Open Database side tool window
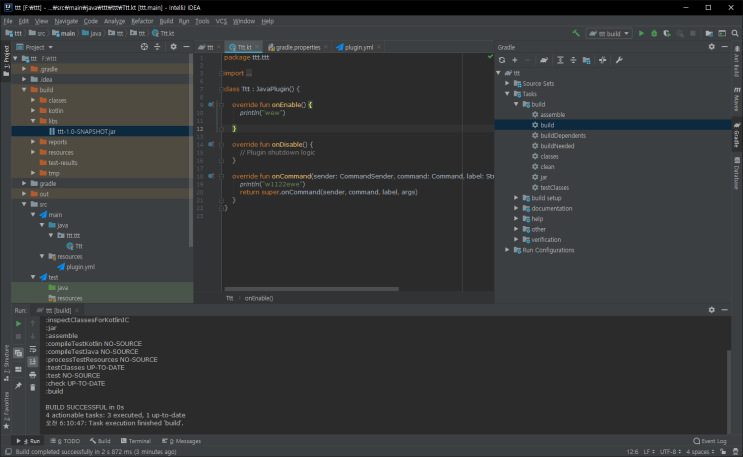 [737, 172]
